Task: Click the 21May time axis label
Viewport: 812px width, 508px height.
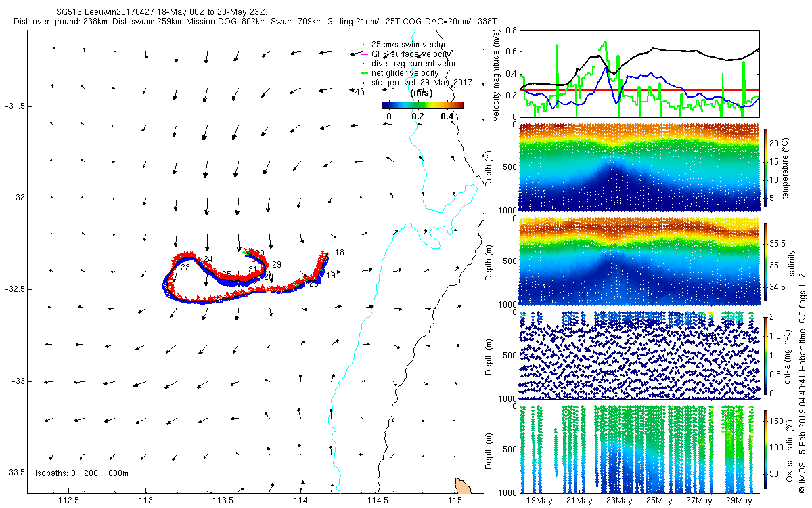Action: point(579,501)
